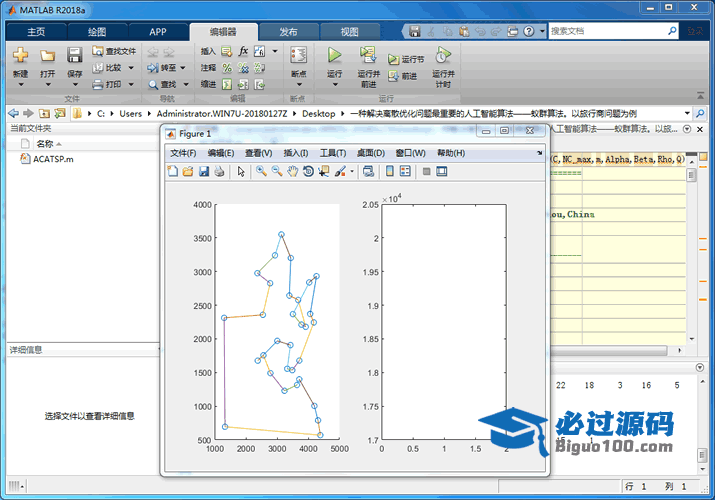Expand the 保存 dropdown arrow
Image resolution: width=715 pixels, height=500 pixels.
click(x=75, y=85)
